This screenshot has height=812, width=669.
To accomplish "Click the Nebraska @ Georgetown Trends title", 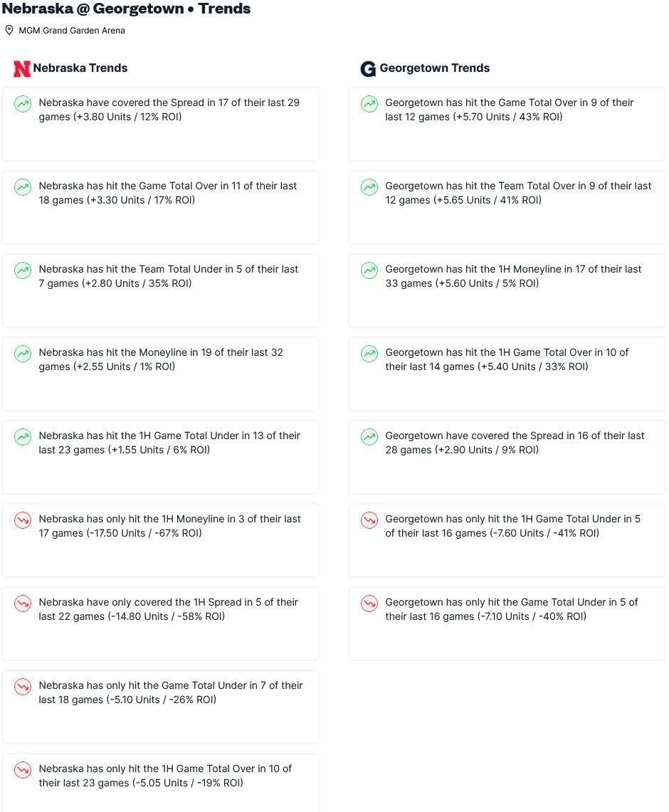I will pyautogui.click(x=127, y=9).
